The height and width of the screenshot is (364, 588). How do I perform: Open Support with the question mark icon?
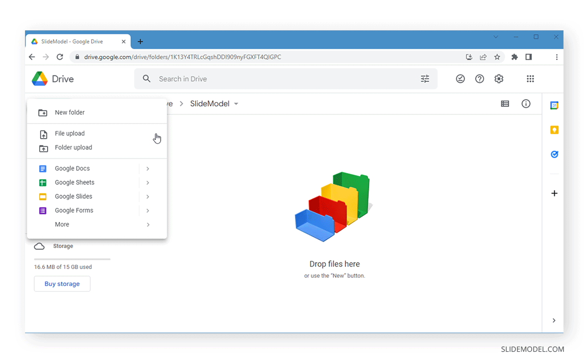click(x=479, y=78)
